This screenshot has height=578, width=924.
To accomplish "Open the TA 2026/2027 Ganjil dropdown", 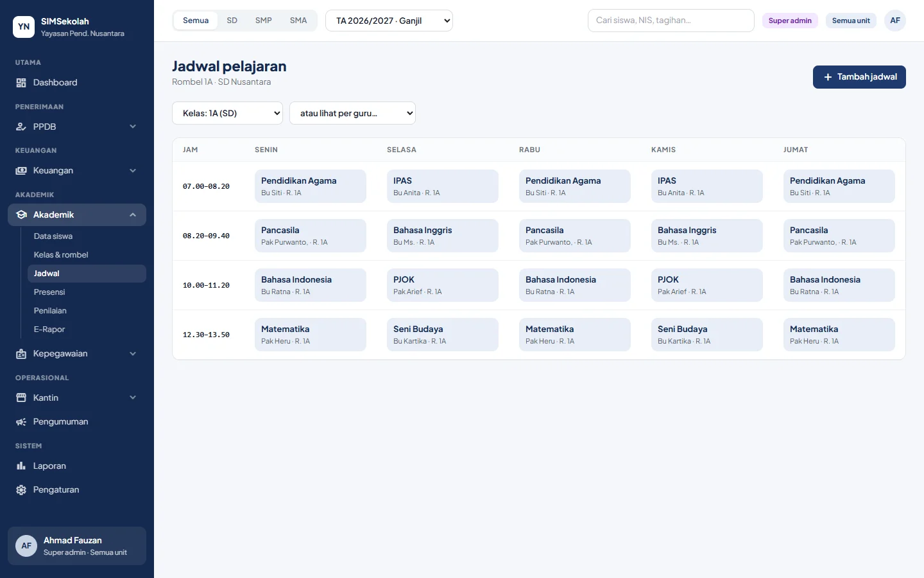I will (389, 21).
